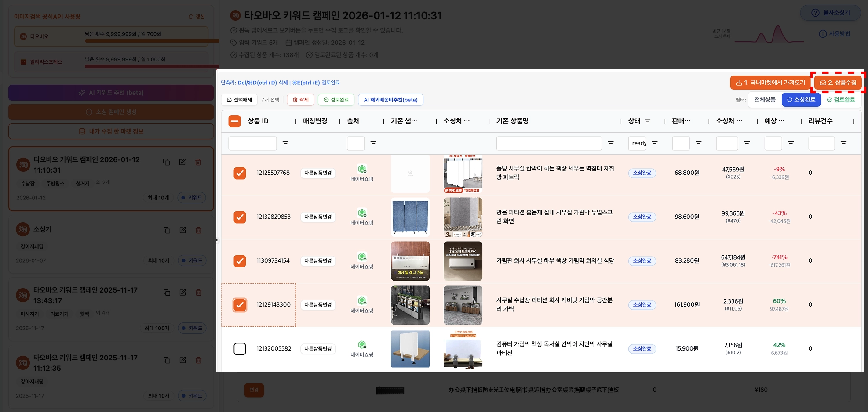Click the 2. 상품수집 button
This screenshot has width=868, height=412.
[x=838, y=83]
